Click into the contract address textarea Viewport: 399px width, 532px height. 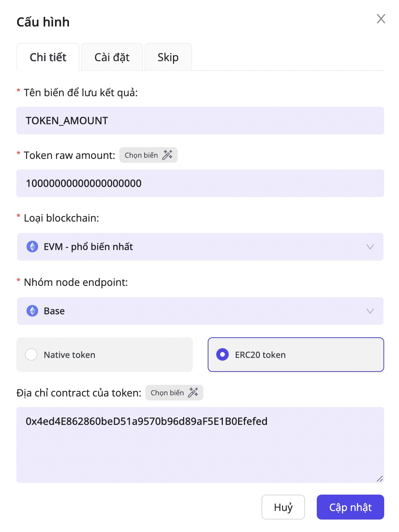point(200,448)
